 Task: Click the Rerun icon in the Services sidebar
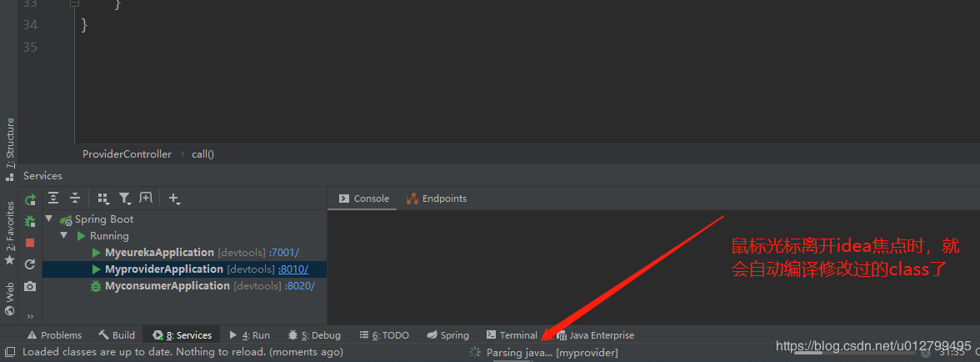point(30,200)
